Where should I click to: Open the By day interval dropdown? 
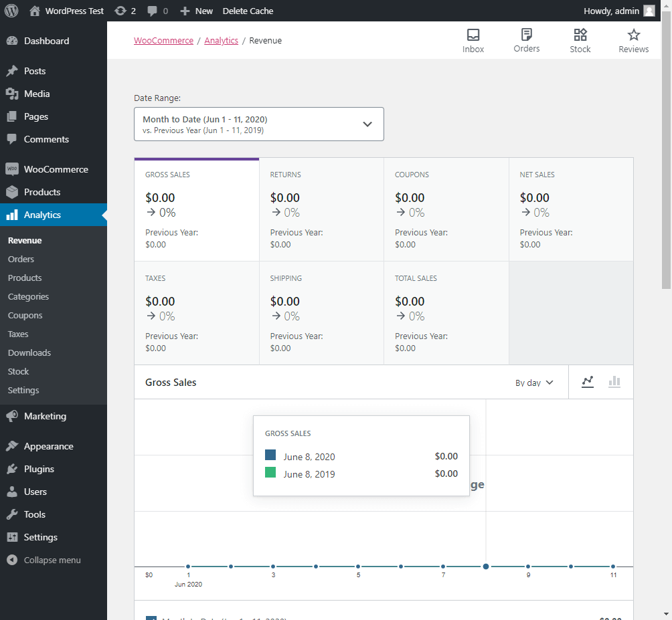click(x=534, y=383)
